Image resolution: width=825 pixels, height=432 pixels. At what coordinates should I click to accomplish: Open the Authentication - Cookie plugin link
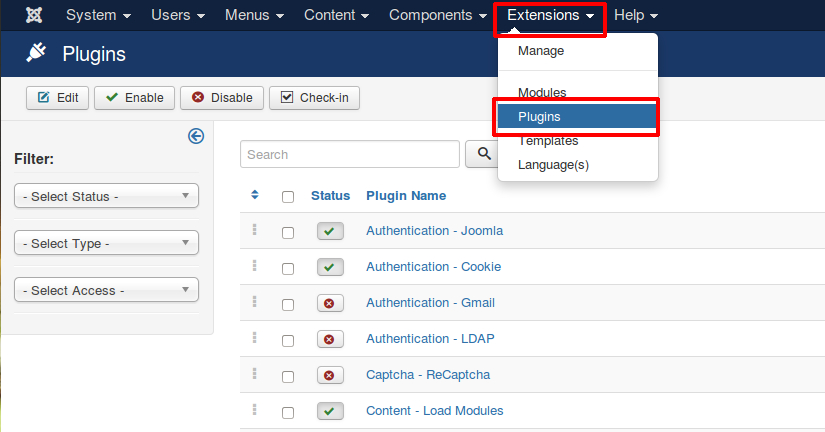[433, 267]
